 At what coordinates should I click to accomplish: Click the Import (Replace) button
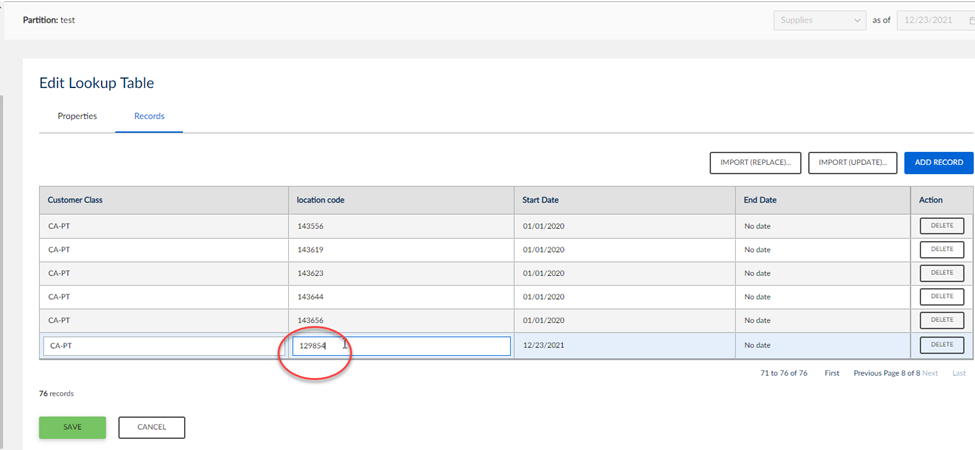pyautogui.click(x=755, y=163)
